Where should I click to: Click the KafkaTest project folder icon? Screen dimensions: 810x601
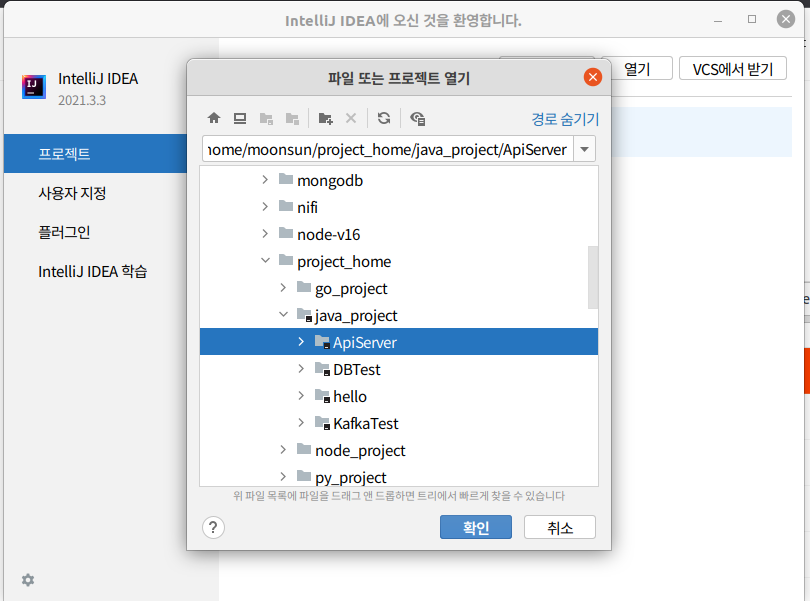(322, 423)
